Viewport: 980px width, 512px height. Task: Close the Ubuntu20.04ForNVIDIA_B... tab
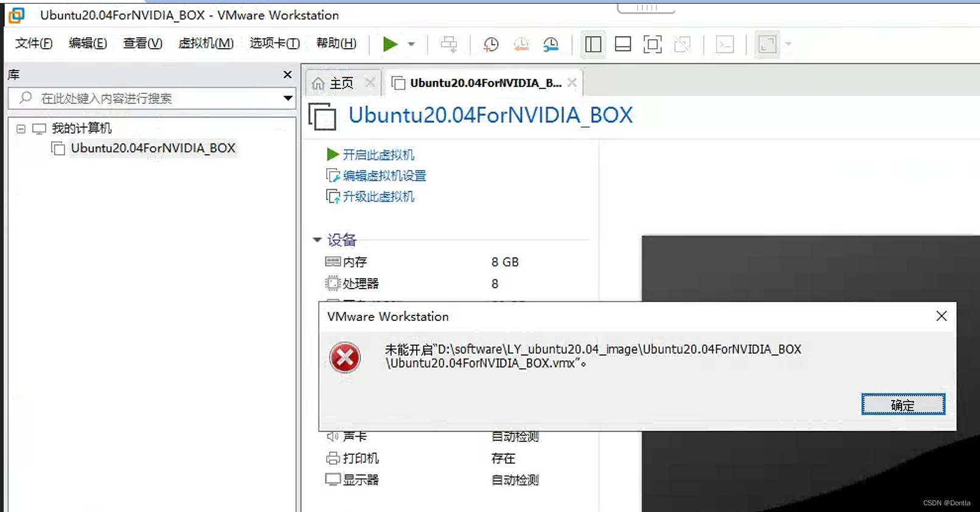pyautogui.click(x=572, y=82)
